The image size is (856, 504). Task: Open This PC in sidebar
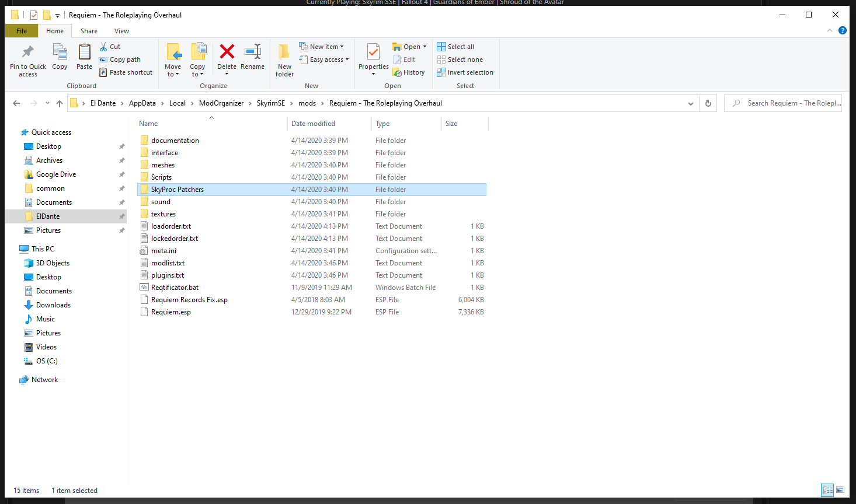click(43, 249)
